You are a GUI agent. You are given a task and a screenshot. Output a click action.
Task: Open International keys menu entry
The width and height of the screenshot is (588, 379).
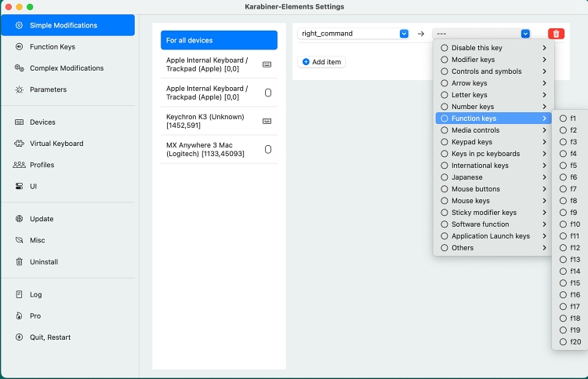coord(493,166)
